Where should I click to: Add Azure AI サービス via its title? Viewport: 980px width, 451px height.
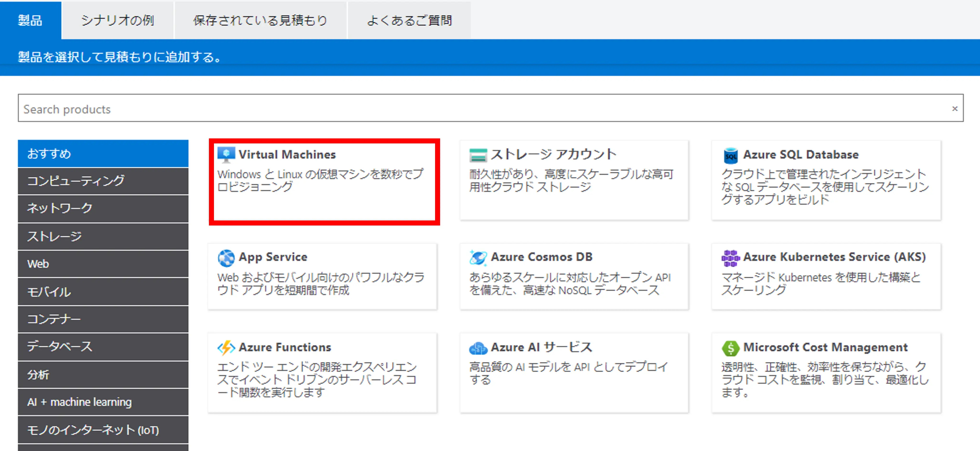[541, 348]
